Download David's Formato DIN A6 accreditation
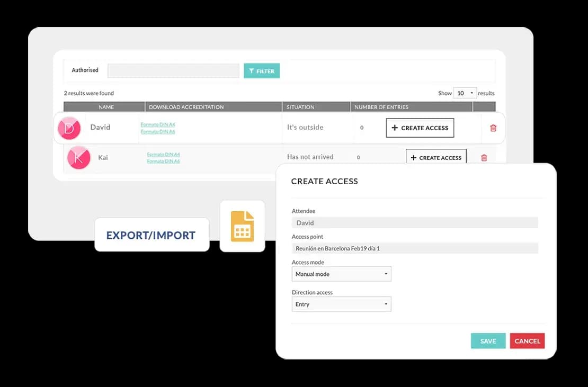Screen dimensions: 588x387 pyautogui.click(x=158, y=131)
